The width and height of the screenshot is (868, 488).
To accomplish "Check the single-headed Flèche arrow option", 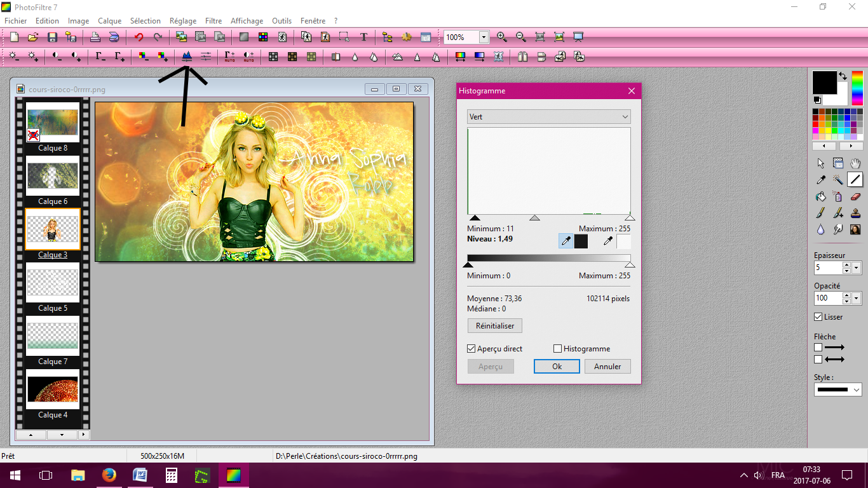I will tap(818, 348).
